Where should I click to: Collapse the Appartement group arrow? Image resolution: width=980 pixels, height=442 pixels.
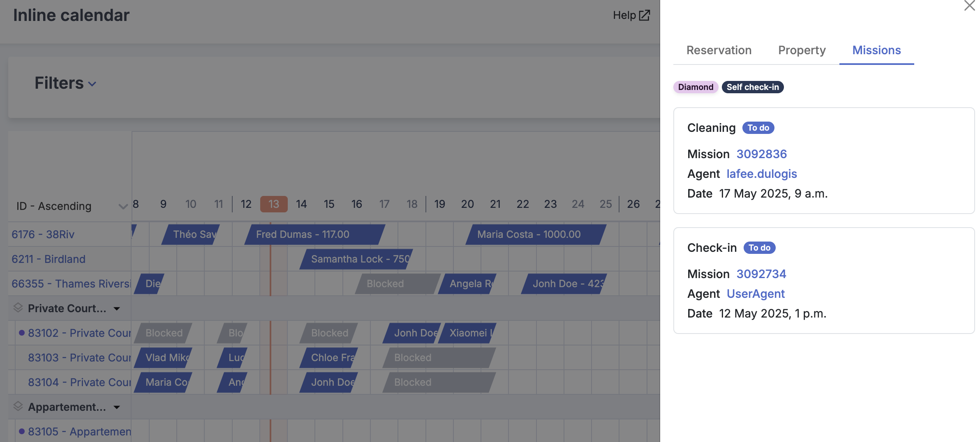[x=117, y=407]
